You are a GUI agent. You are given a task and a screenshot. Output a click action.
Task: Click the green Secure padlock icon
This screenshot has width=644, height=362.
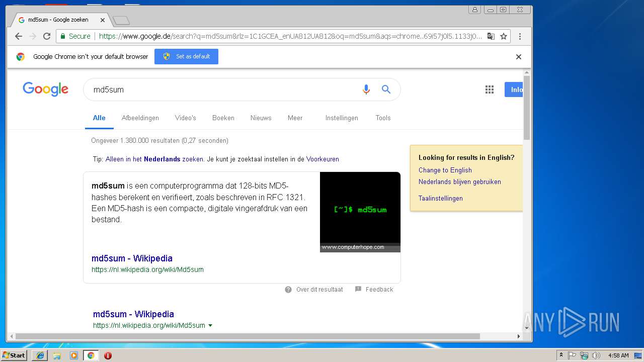(x=63, y=36)
